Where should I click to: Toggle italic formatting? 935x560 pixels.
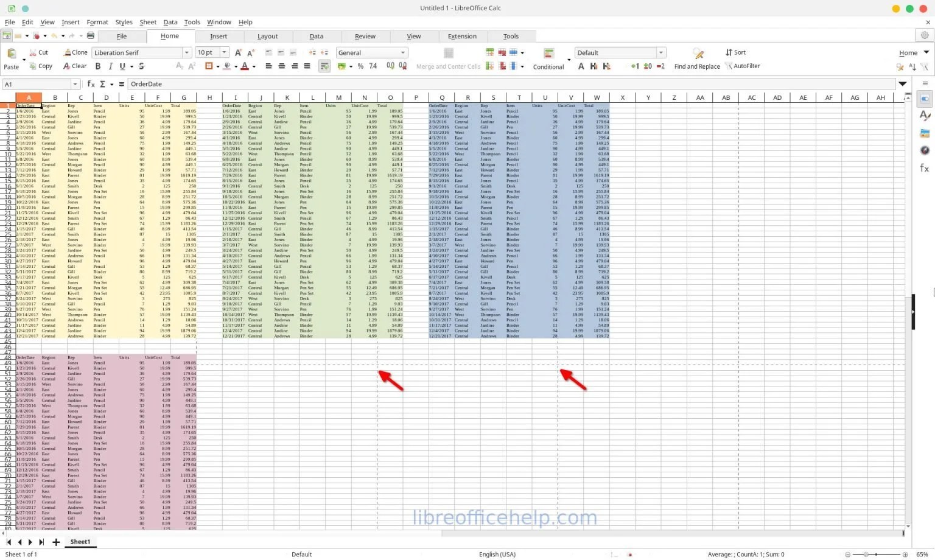point(110,66)
